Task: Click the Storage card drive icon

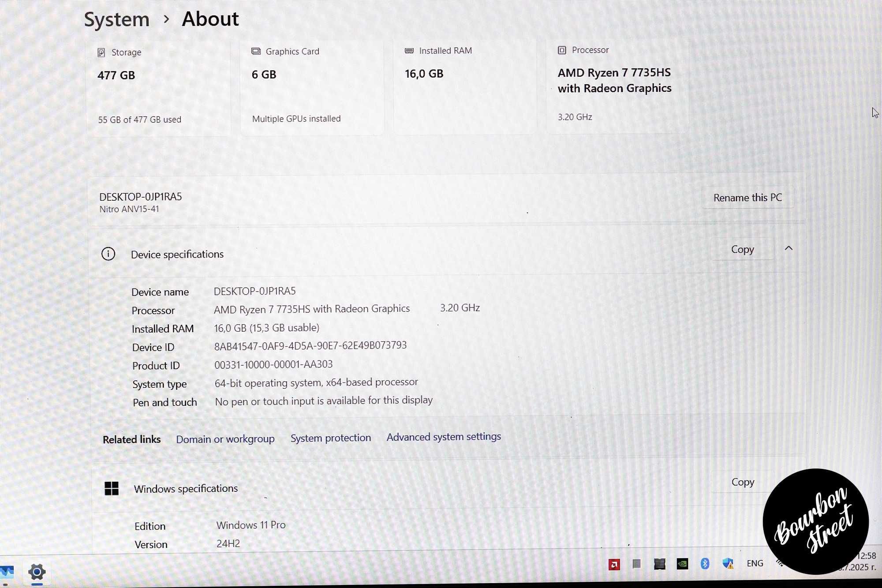Action: 101,52
